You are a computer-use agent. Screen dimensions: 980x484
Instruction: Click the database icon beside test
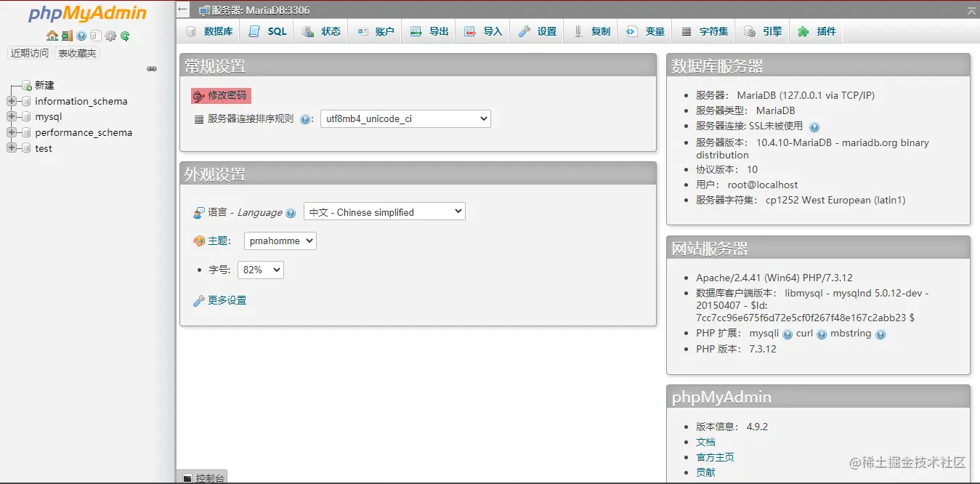(27, 148)
